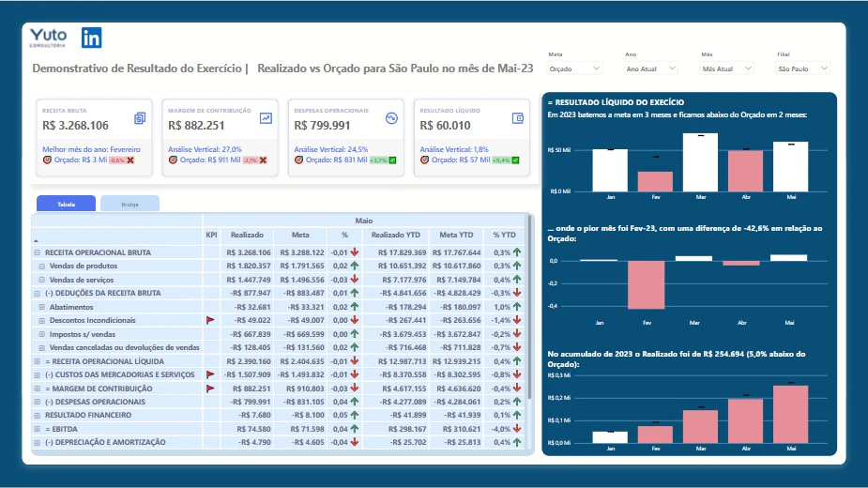Click the Maio column group header

click(364, 221)
